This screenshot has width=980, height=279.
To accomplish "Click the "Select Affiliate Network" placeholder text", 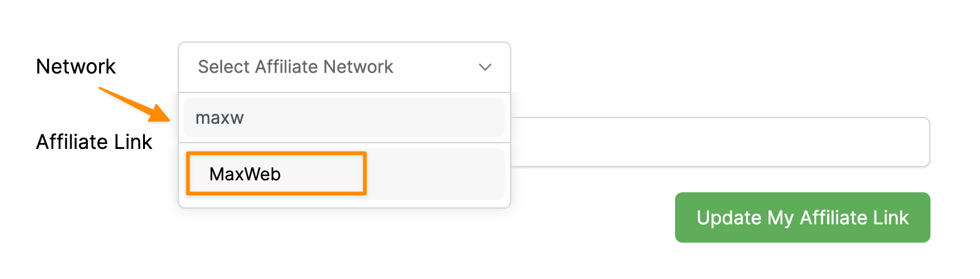I will 296,67.
